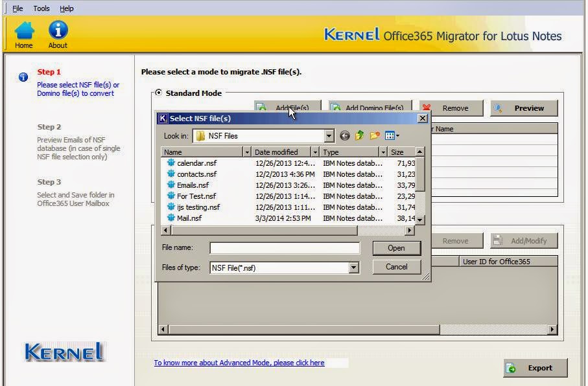Click the Export button

[x=535, y=368]
